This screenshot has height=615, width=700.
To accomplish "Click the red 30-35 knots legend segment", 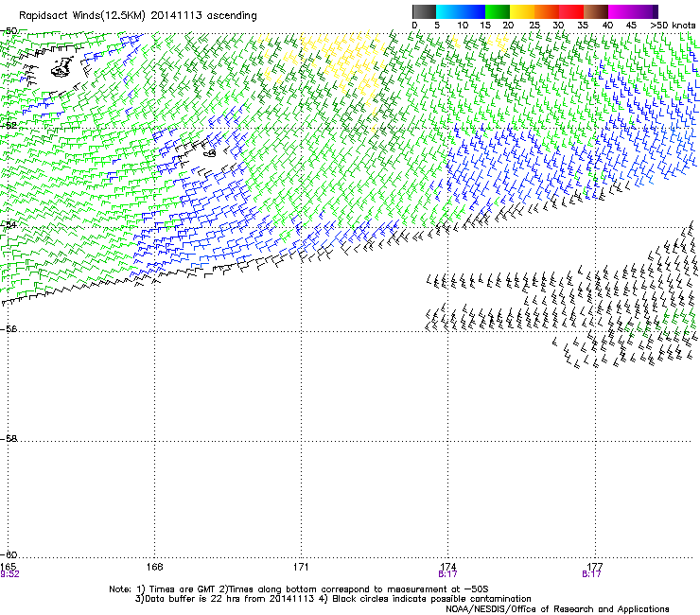I will (571, 11).
